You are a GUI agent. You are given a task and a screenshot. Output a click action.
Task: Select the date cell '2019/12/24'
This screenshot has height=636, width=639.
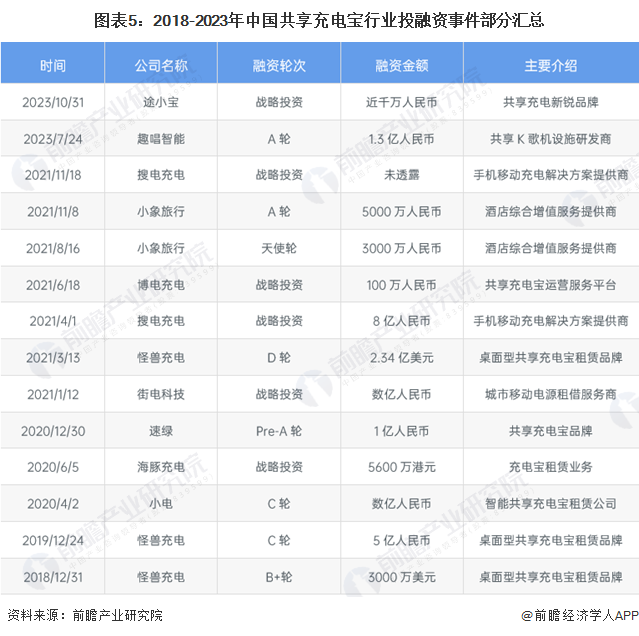pos(53,541)
